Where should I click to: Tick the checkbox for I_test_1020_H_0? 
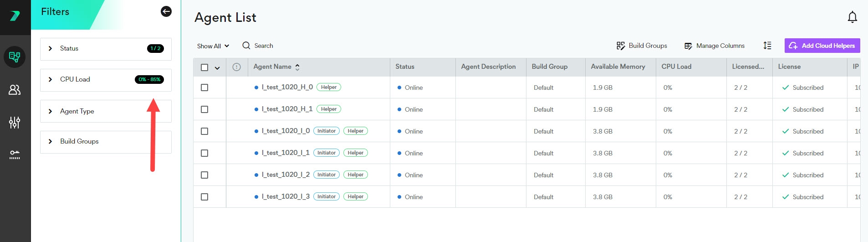coord(204,88)
